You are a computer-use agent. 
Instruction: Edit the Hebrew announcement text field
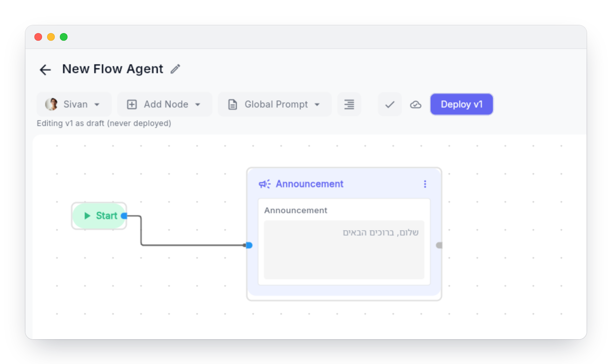(x=344, y=250)
